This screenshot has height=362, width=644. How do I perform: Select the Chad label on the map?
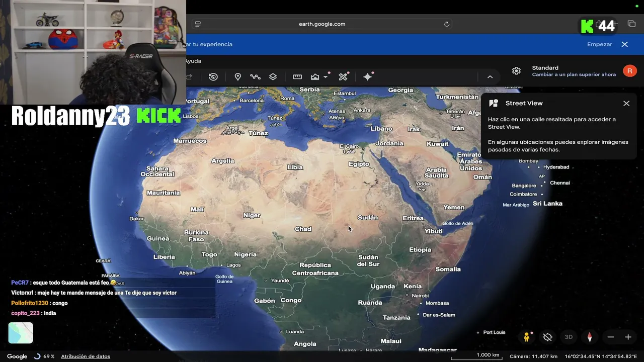(x=303, y=229)
